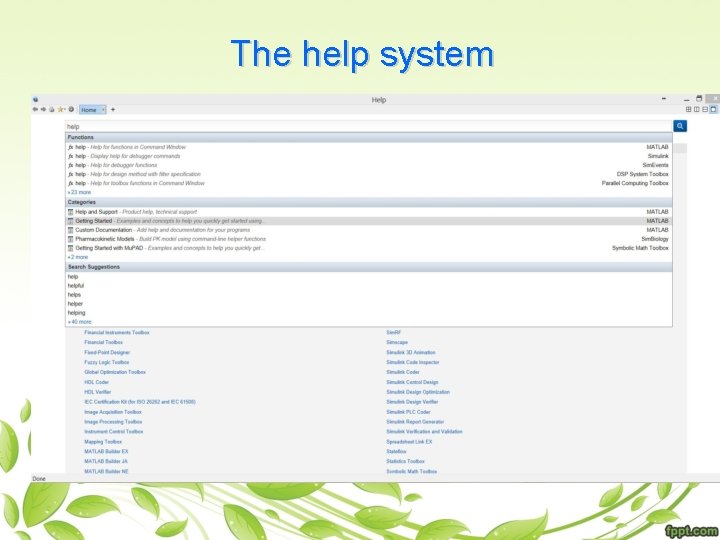
Task: Open Simulink PLC Coder link
Action: pyautogui.click(x=408, y=412)
